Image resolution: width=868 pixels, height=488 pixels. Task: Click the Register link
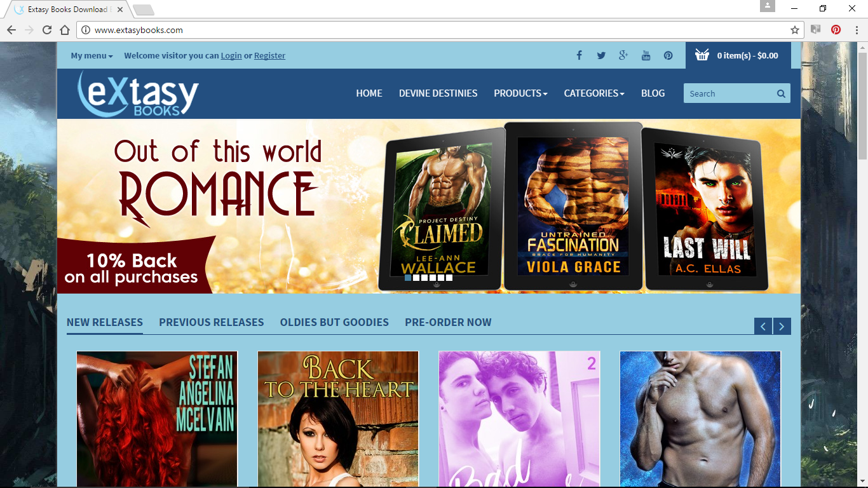pyautogui.click(x=269, y=55)
